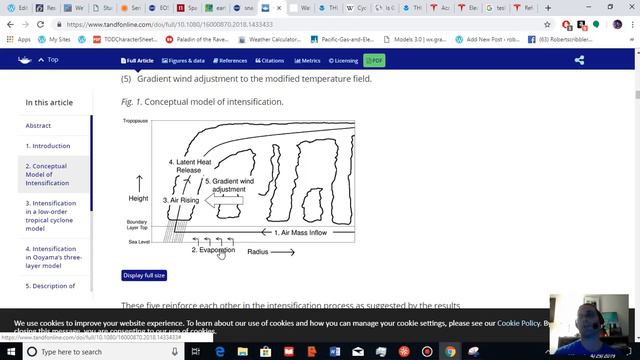Bookmark this page with the star icon

(547, 24)
